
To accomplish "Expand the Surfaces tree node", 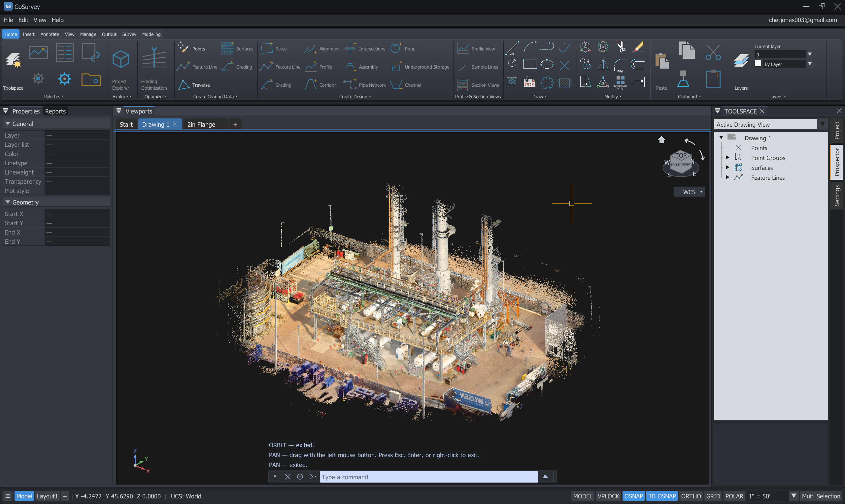I will click(727, 168).
